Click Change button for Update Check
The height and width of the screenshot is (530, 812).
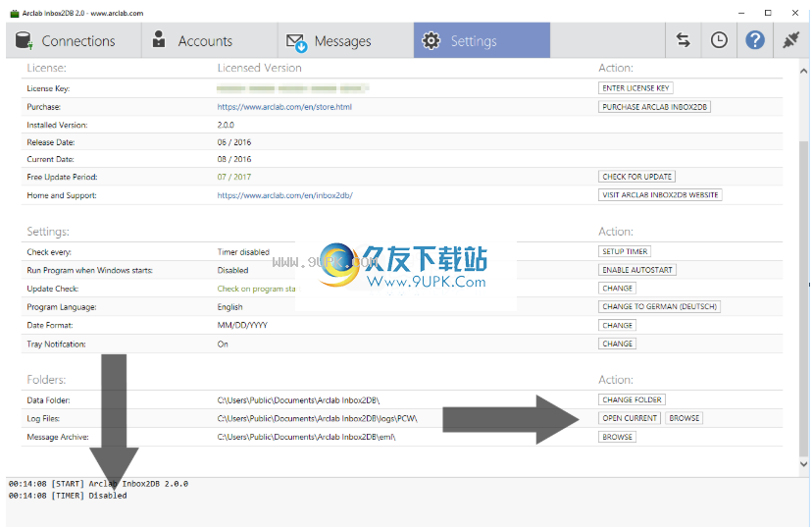pyautogui.click(x=617, y=288)
